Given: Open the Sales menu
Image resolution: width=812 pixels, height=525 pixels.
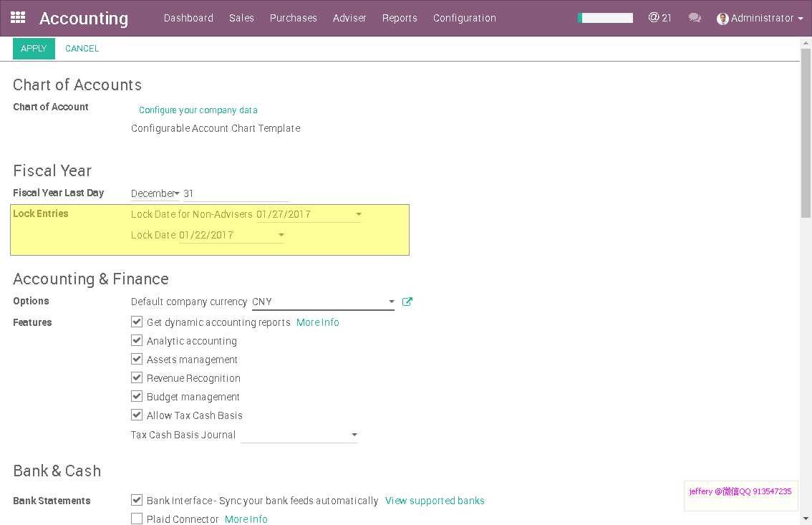Looking at the screenshot, I should (241, 18).
